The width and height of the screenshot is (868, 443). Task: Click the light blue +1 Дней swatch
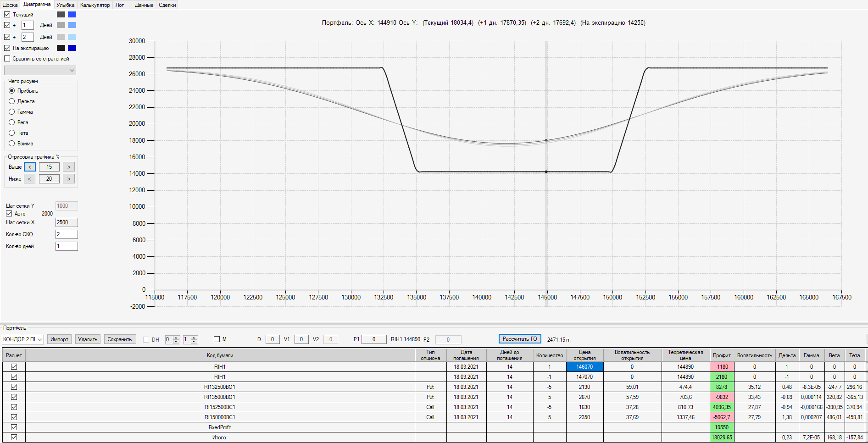point(72,25)
